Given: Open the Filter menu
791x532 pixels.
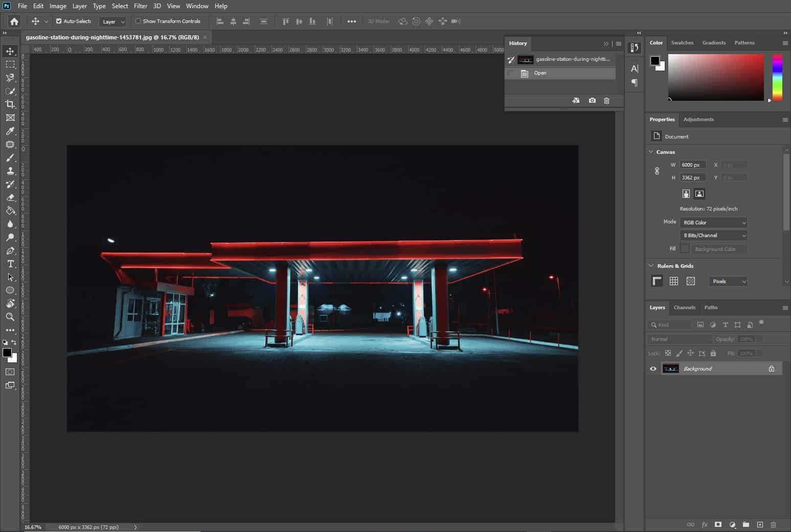Looking at the screenshot, I should point(141,6).
